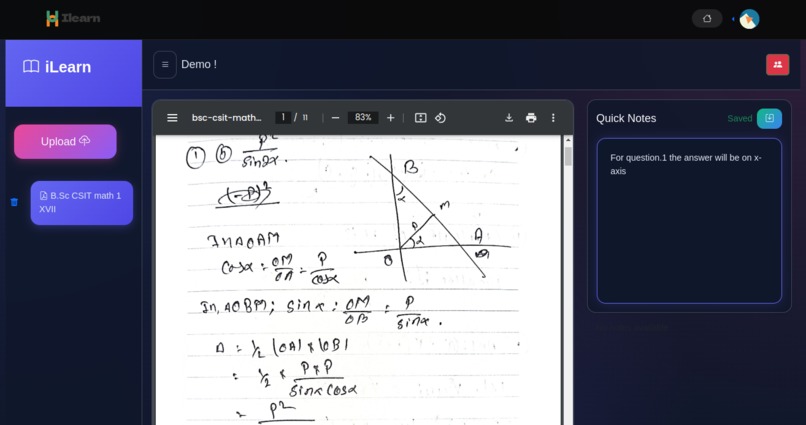Print the PDF document
The width and height of the screenshot is (806, 425).
coord(531,118)
